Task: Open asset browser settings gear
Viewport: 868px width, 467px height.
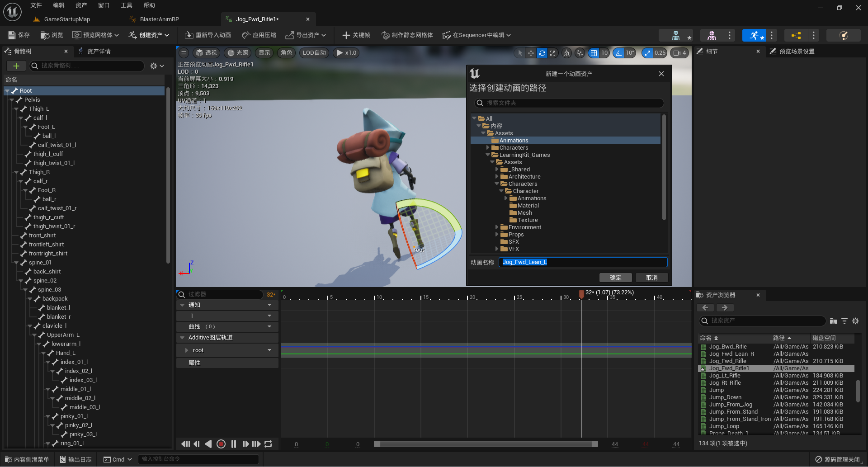Action: (x=855, y=321)
